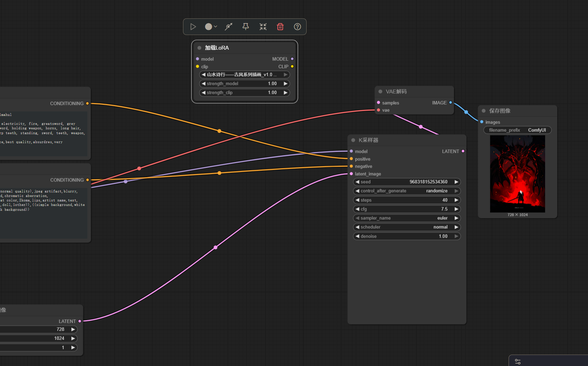Toggle collapse dot on the 加载LoRA node
This screenshot has width=588, height=366.
coord(199,48)
